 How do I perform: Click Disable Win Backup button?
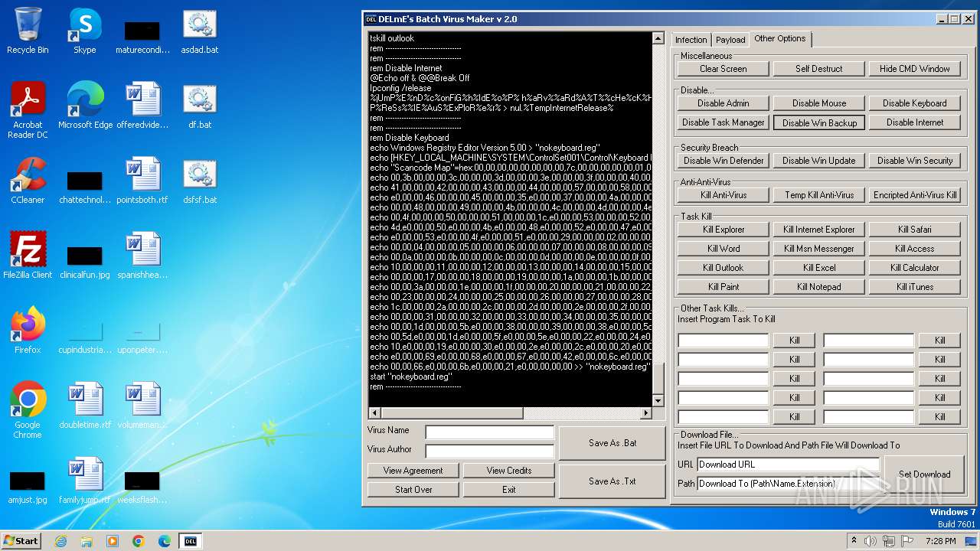(x=818, y=122)
